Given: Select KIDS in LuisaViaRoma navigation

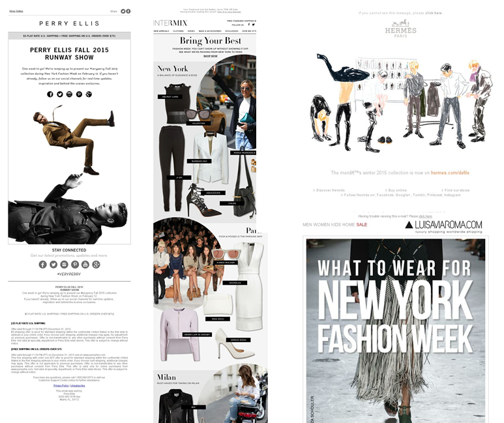Looking at the screenshot, I should click(x=336, y=225).
